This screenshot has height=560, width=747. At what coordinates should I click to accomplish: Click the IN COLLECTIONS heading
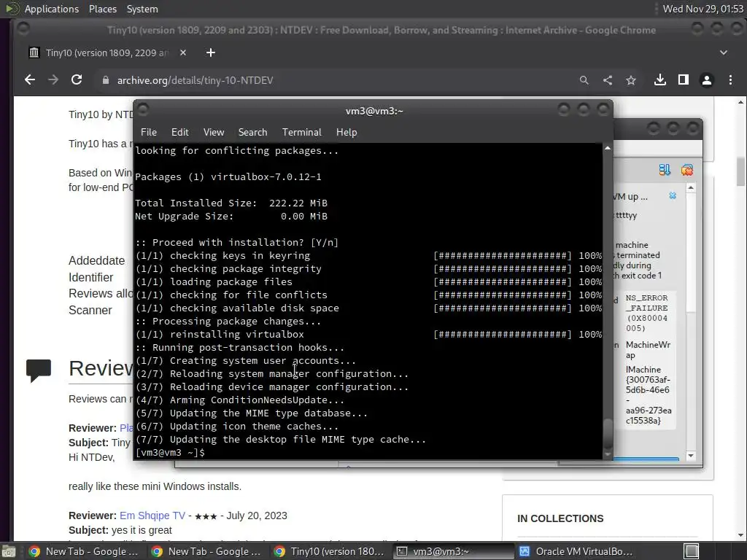560,518
